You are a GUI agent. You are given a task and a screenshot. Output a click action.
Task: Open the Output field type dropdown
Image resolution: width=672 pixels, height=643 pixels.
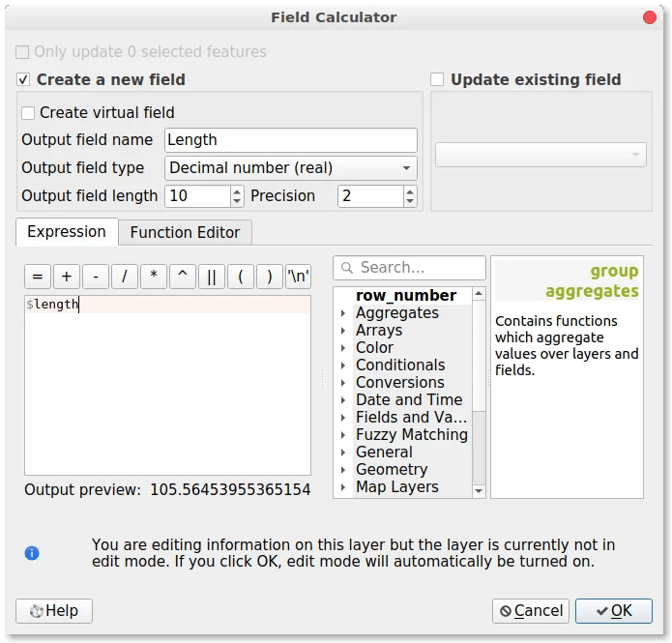291,167
